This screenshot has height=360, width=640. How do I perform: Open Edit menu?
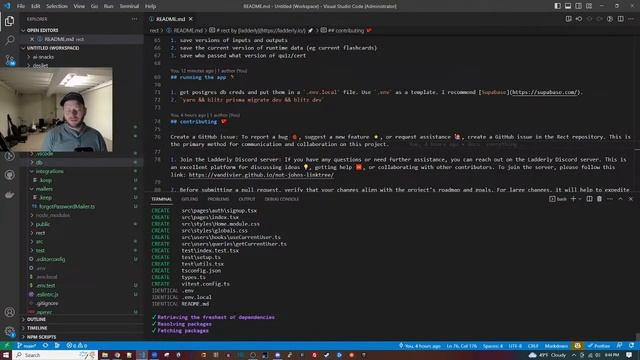(36, 6)
